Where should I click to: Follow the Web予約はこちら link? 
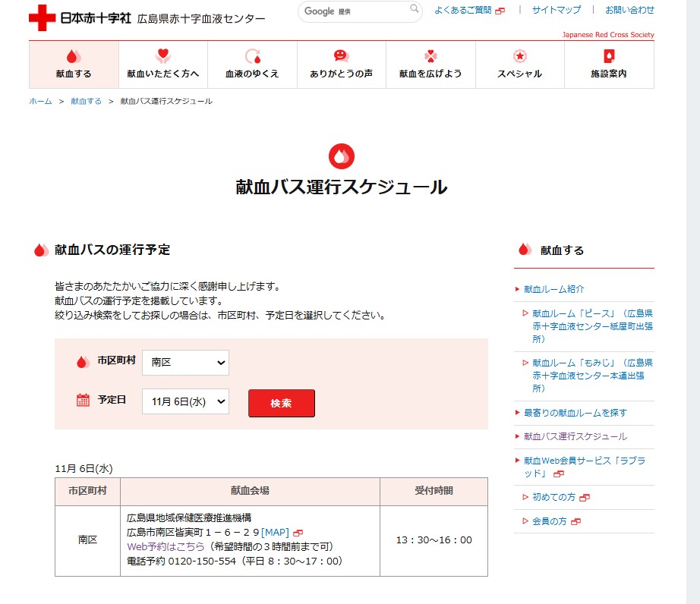click(166, 546)
